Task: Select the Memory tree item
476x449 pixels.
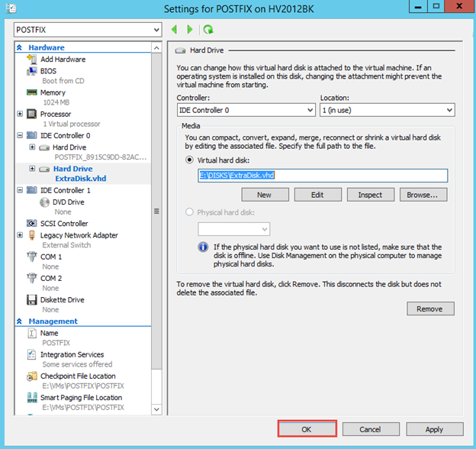Action: tap(53, 92)
